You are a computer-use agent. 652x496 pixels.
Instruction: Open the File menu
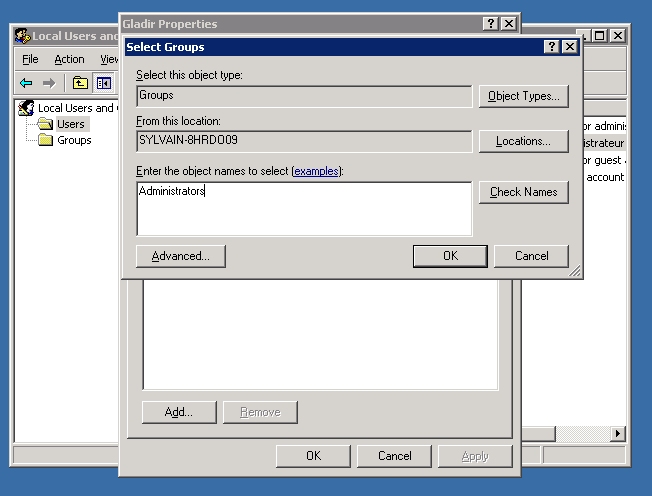coord(30,59)
